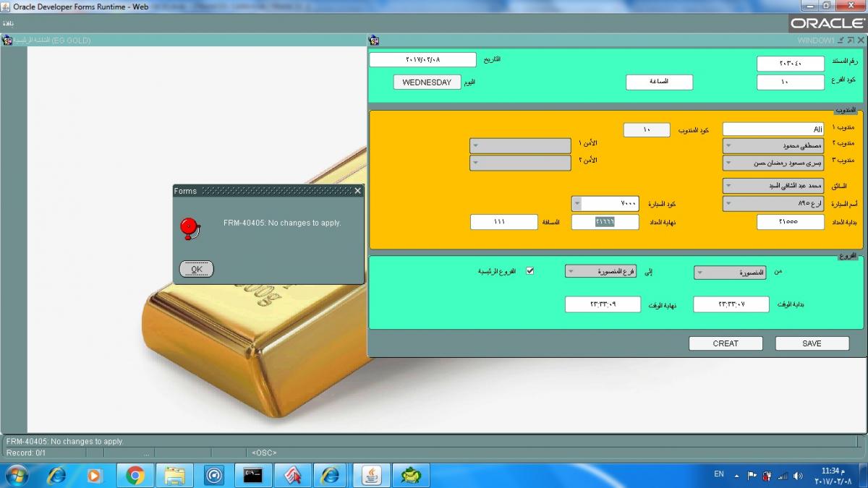Launch Windows Media Player from taskbar

point(95,475)
